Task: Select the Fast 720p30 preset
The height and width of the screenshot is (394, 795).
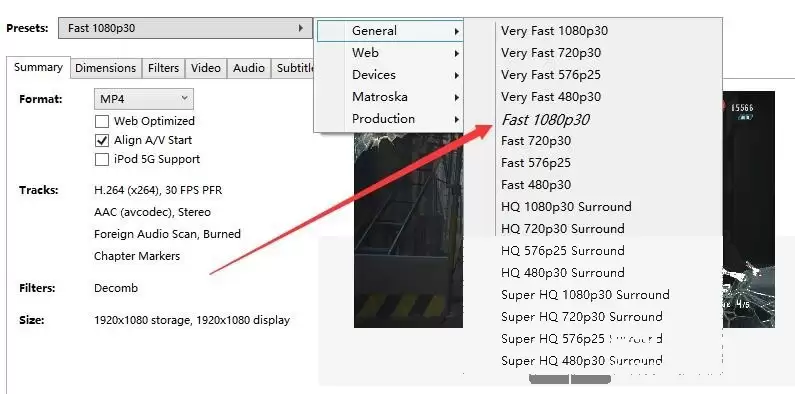Action: click(536, 140)
